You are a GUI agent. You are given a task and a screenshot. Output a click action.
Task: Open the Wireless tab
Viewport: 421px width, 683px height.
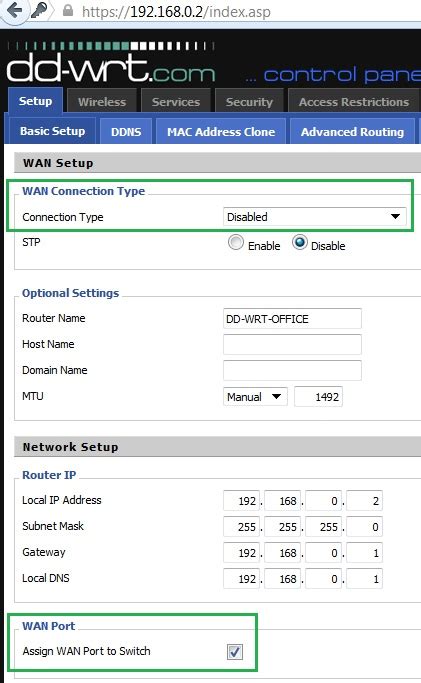pyautogui.click(x=102, y=101)
